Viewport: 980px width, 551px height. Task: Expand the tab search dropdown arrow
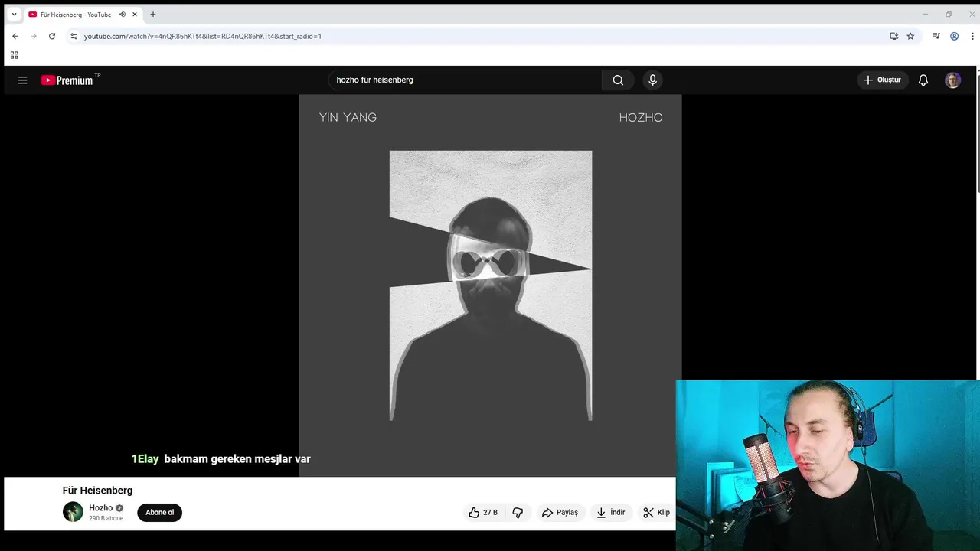click(x=14, y=15)
